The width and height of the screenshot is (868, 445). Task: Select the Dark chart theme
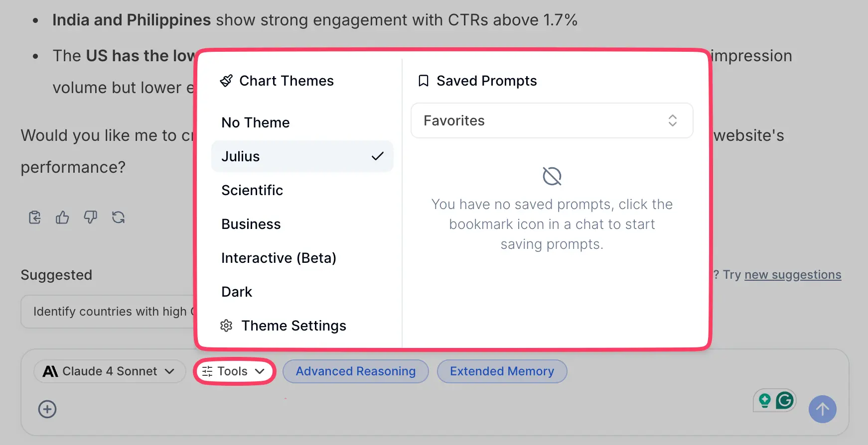237,292
